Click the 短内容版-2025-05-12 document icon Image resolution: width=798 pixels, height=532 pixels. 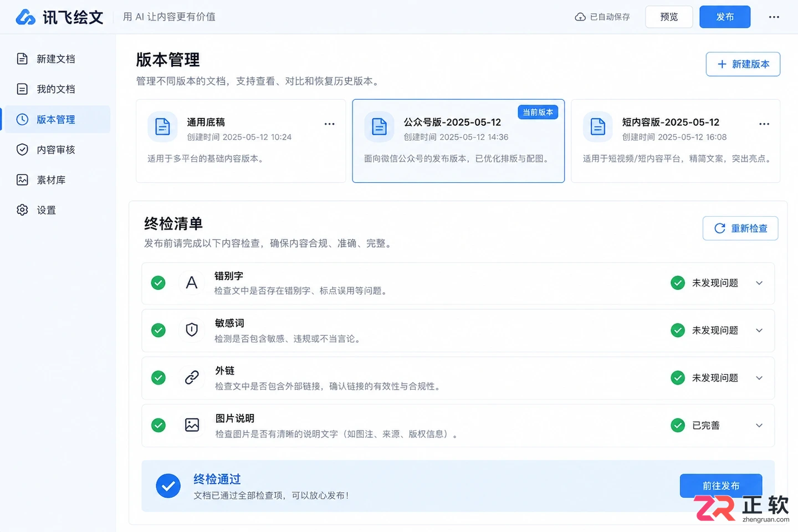(x=598, y=126)
